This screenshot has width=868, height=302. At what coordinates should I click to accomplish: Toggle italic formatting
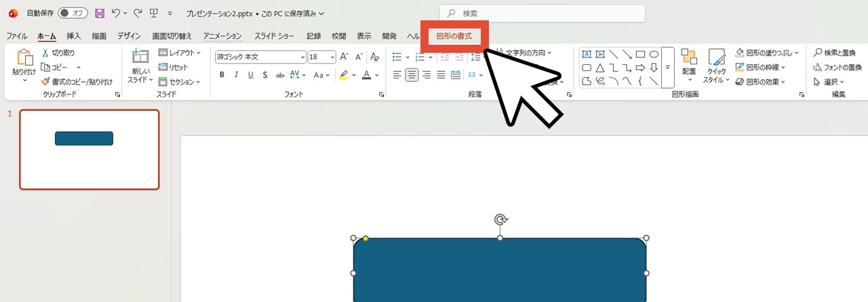coord(236,75)
